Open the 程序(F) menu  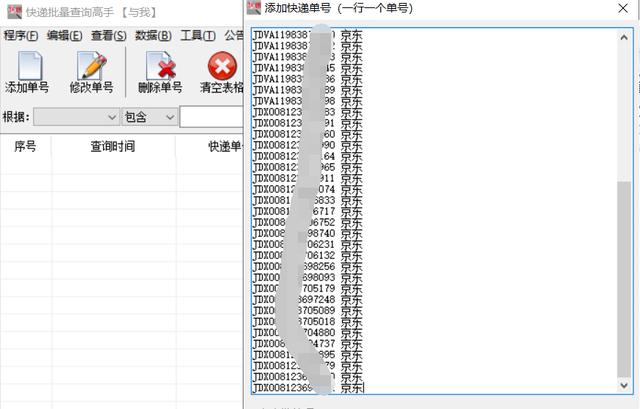click(21, 36)
